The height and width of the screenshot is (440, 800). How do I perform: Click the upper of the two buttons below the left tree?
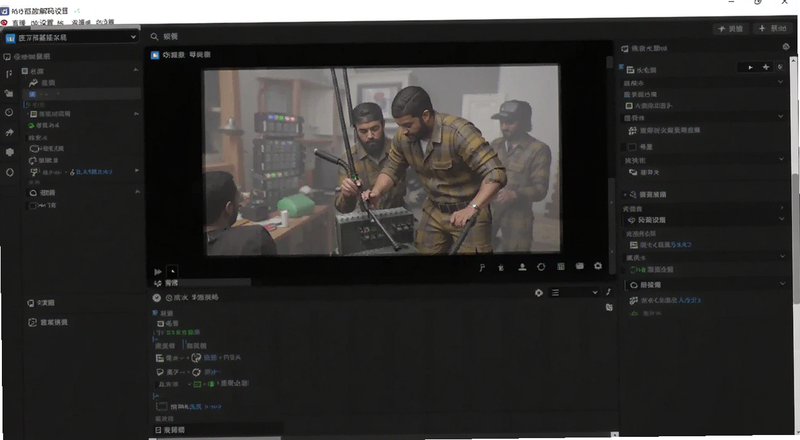(41, 303)
